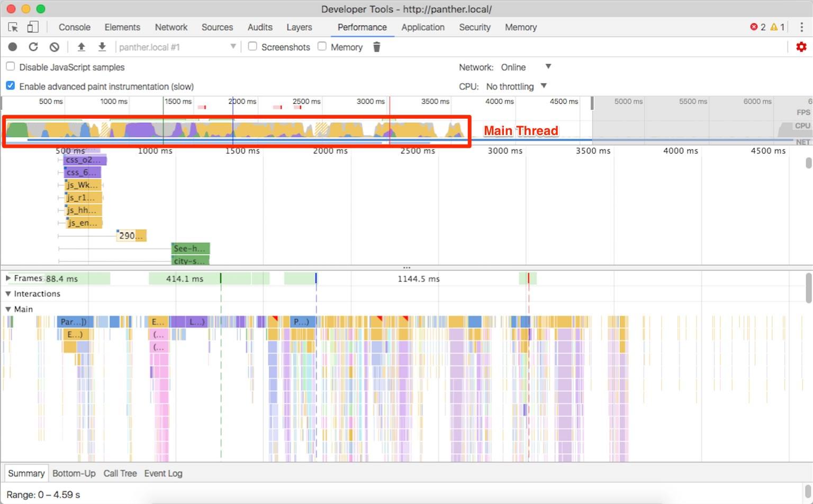Open the Bottom-Up analysis tab
The width and height of the screenshot is (813, 504).
point(74,473)
